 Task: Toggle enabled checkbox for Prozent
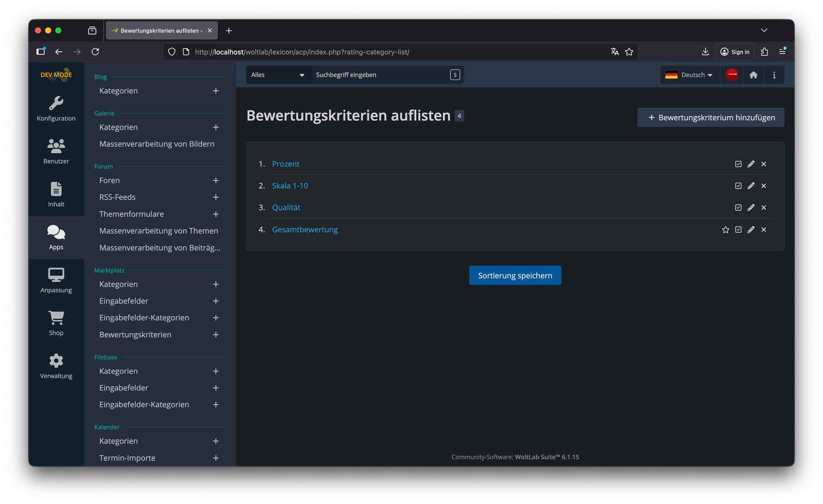(738, 164)
